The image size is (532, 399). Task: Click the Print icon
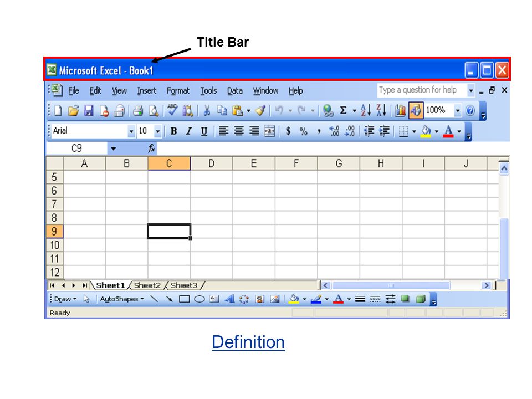coord(138,111)
